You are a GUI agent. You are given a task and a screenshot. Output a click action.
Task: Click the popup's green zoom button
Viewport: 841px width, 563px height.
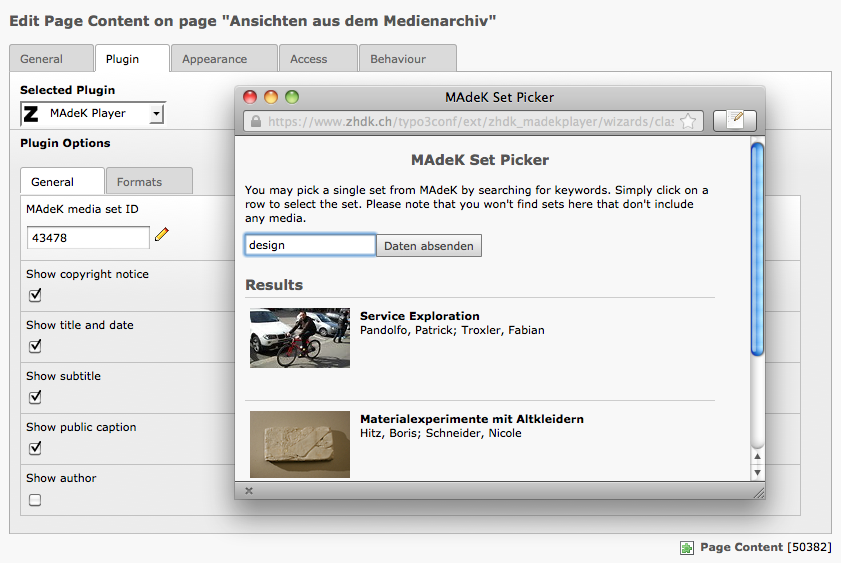tap(292, 97)
